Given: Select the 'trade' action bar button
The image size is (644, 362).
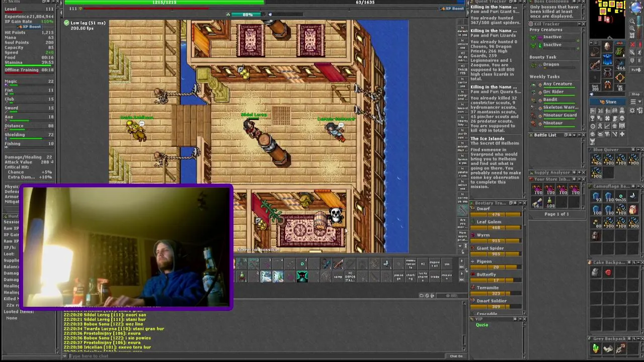Looking at the screenshot, I should 435,277.
